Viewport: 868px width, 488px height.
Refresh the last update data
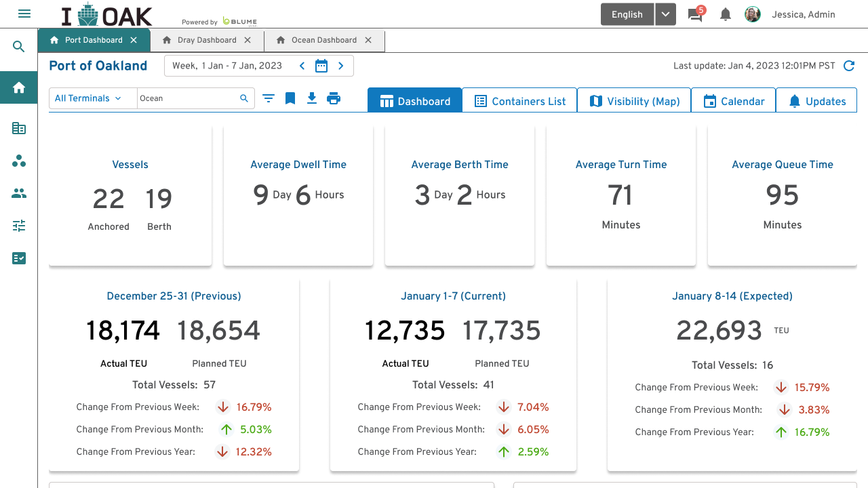[x=848, y=66]
